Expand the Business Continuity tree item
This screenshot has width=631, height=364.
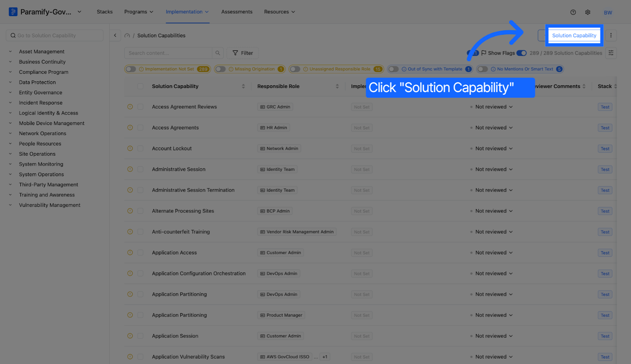[10, 62]
